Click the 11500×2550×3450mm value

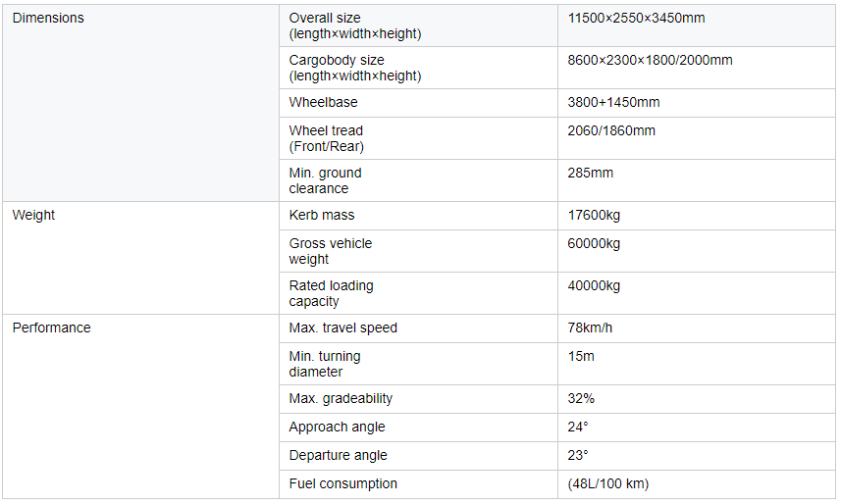pyautogui.click(x=636, y=18)
